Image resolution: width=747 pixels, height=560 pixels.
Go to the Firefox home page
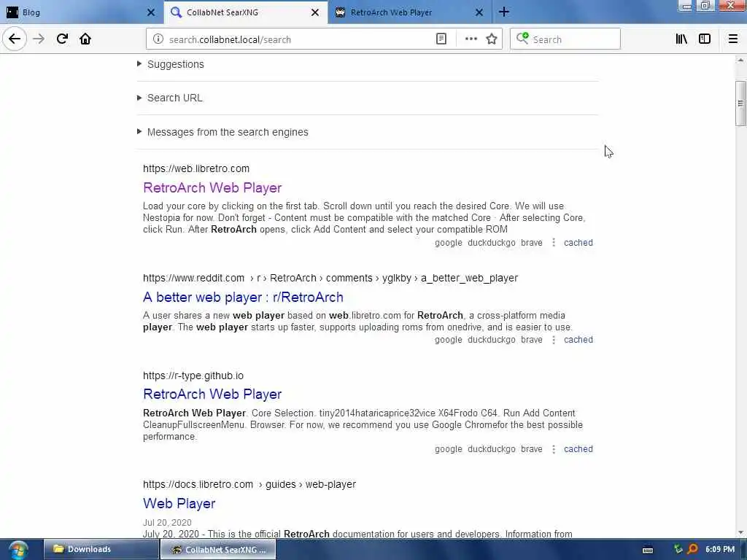coord(85,39)
